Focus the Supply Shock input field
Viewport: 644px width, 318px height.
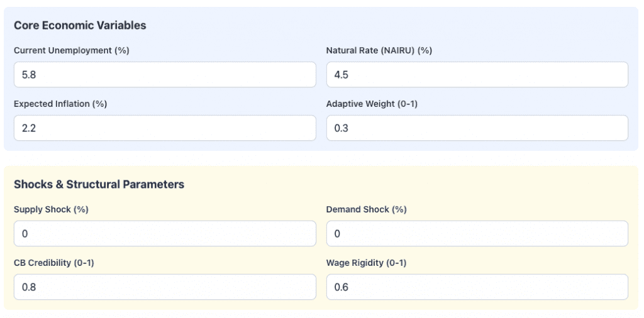click(165, 234)
